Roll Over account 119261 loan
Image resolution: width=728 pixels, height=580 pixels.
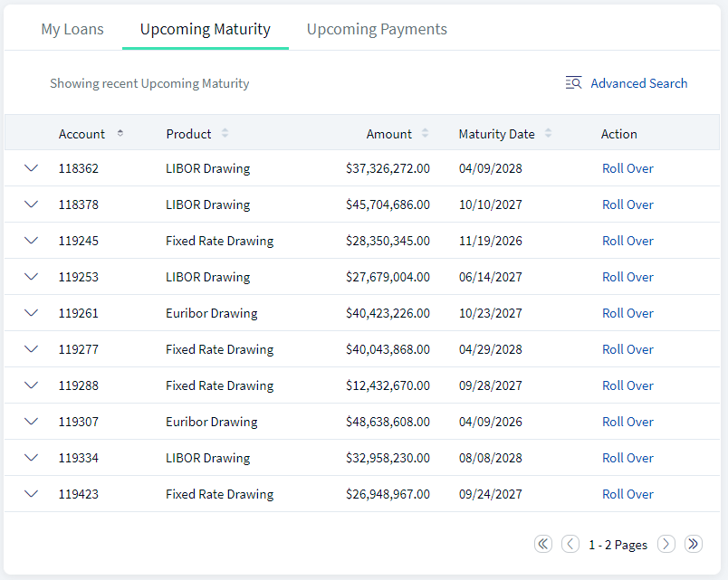tap(627, 313)
